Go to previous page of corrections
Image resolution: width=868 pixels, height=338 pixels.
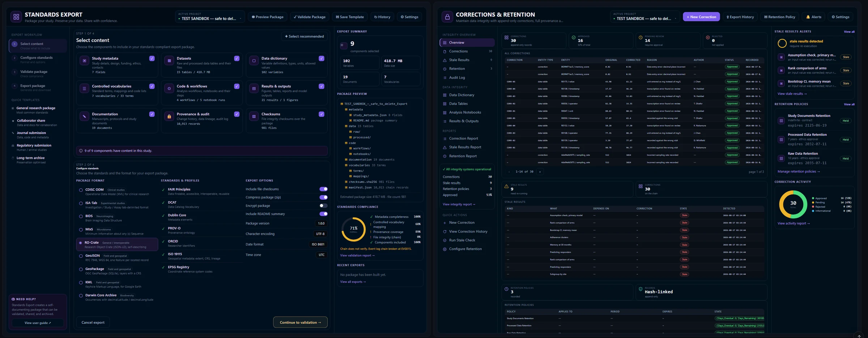[509, 172]
